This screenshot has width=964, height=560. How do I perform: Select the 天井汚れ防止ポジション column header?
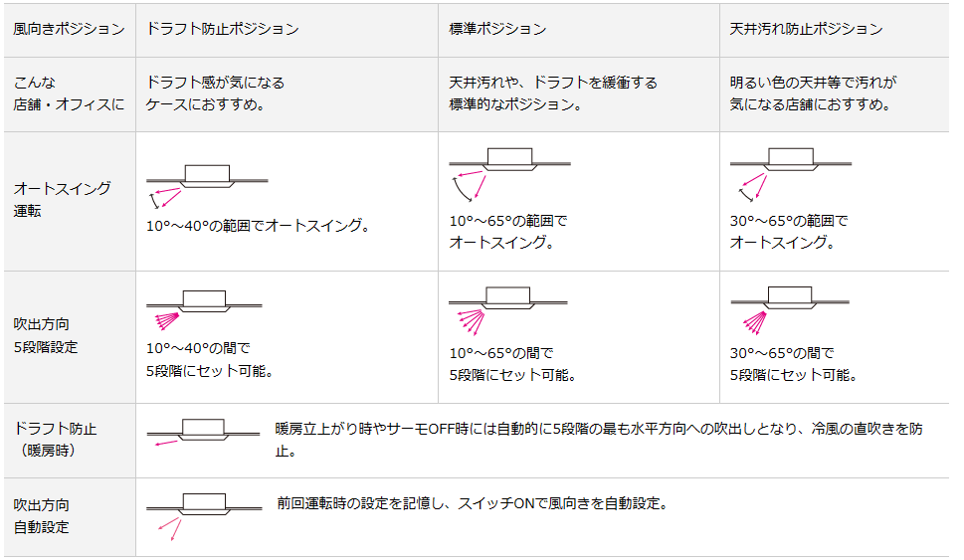pyautogui.click(x=806, y=29)
